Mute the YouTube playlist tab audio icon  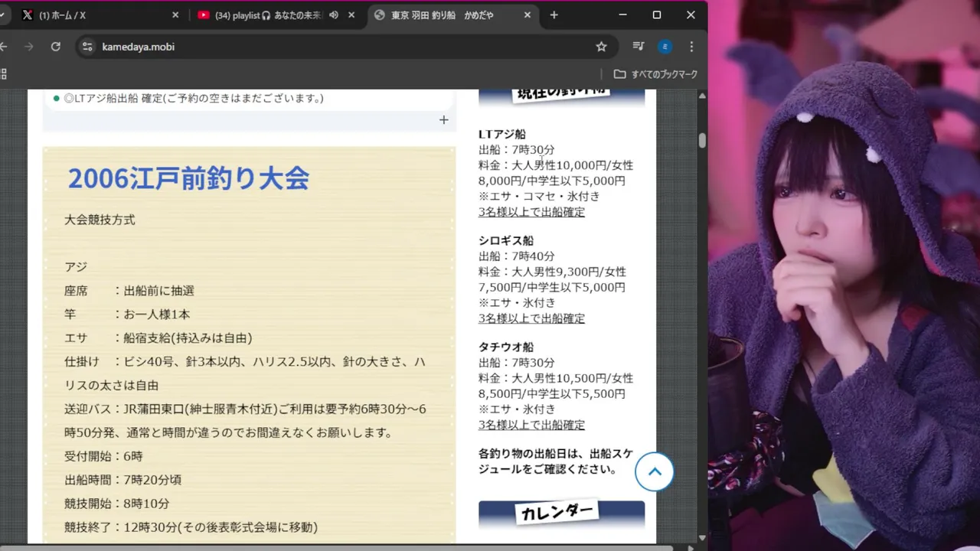pos(334,15)
